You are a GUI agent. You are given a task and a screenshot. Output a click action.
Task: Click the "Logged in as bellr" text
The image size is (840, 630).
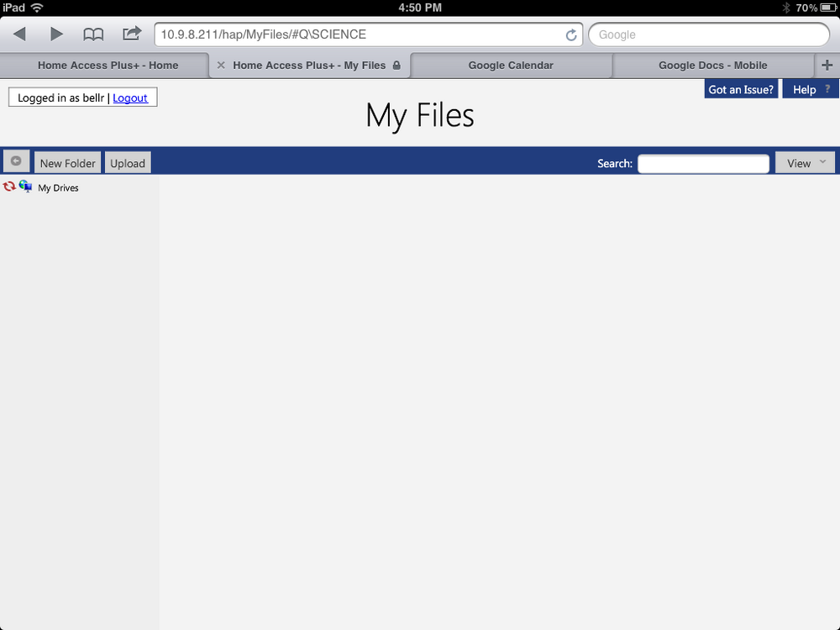point(60,98)
